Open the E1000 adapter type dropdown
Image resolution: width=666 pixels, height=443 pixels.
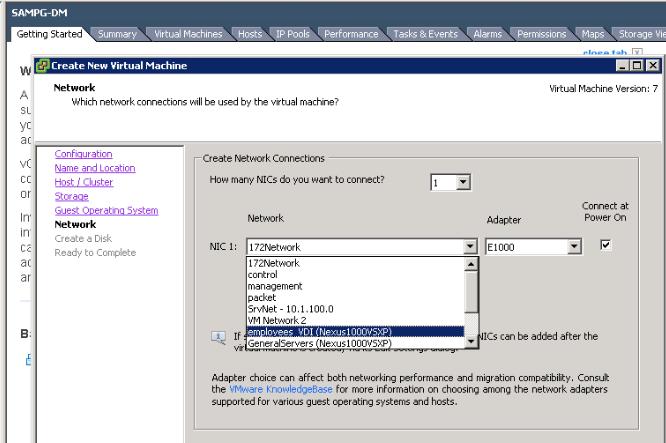coord(574,247)
